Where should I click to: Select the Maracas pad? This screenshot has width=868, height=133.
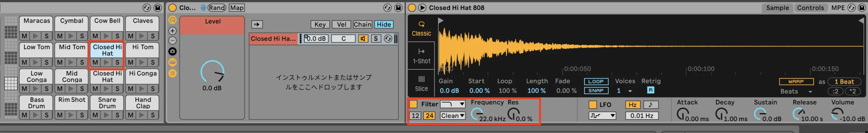tap(36, 24)
